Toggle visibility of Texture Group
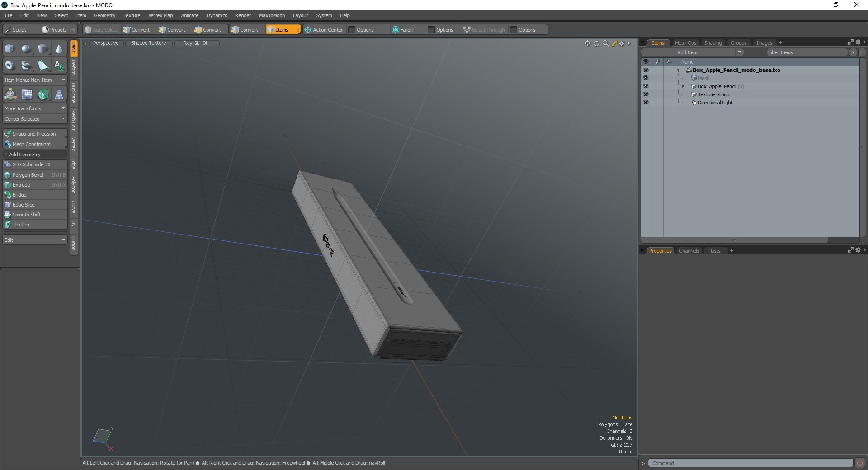 (x=646, y=94)
